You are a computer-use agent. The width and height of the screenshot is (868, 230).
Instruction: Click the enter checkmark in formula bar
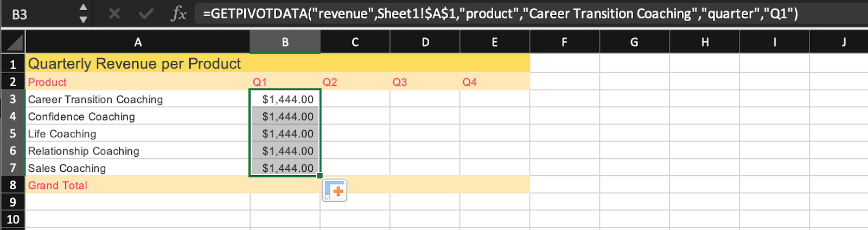tap(145, 14)
